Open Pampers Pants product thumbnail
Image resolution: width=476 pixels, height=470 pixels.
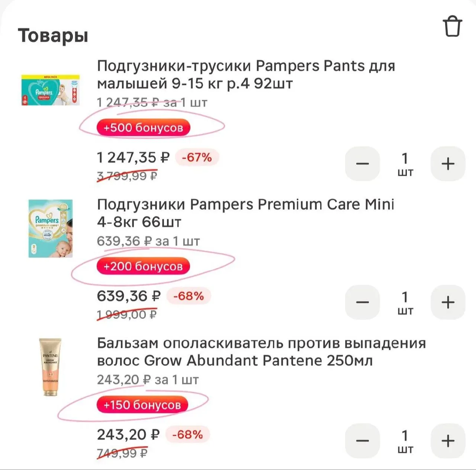tap(51, 90)
